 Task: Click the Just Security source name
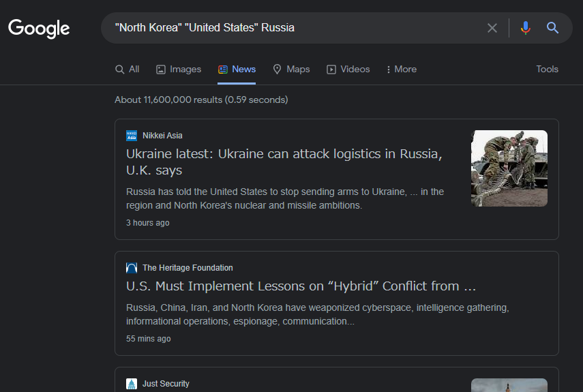point(166,384)
